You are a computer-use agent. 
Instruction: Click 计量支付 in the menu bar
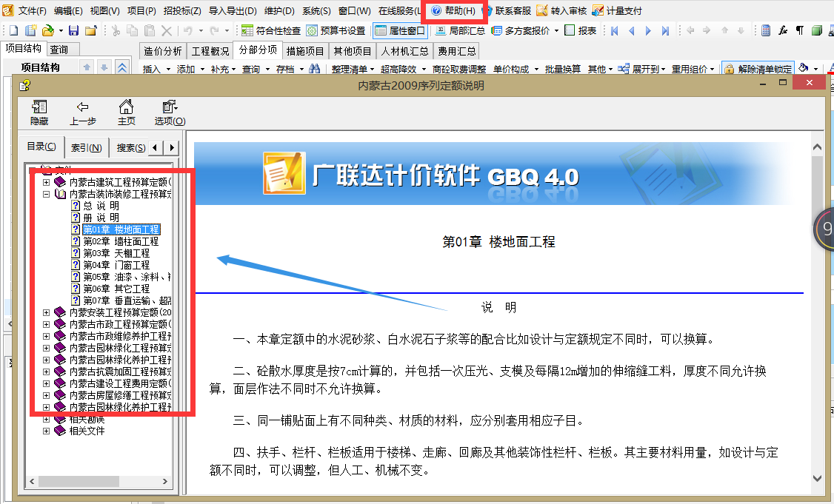pyautogui.click(x=618, y=10)
